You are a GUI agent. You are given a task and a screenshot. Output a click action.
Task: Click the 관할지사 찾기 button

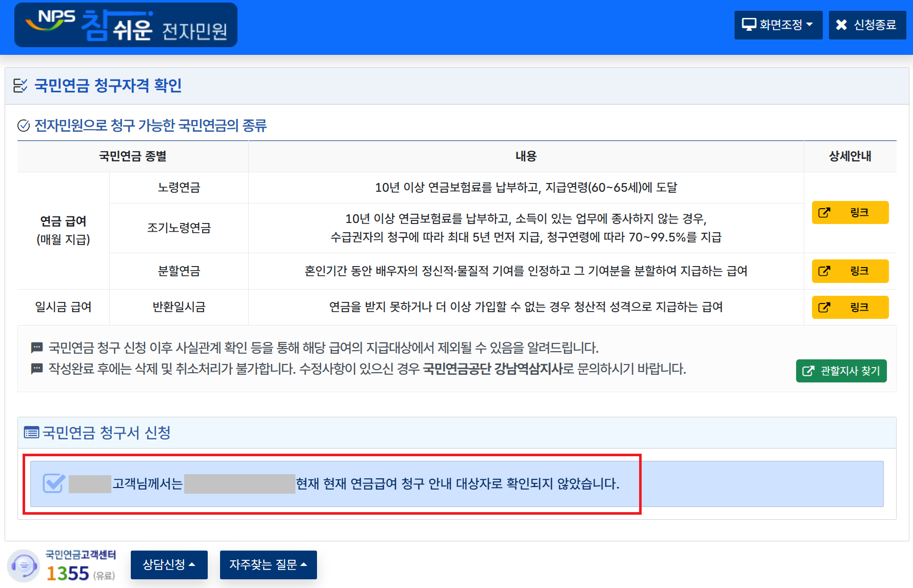pos(841,371)
